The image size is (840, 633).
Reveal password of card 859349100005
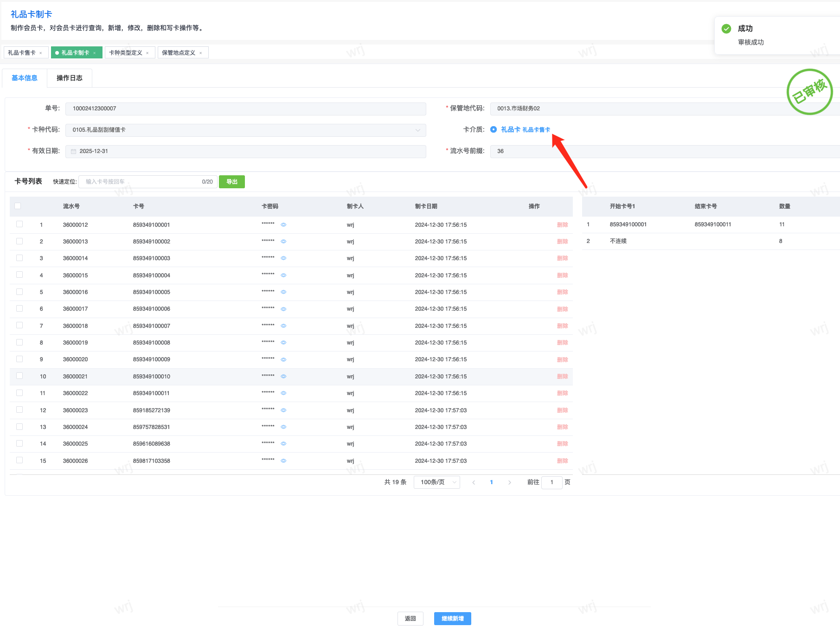click(x=283, y=292)
